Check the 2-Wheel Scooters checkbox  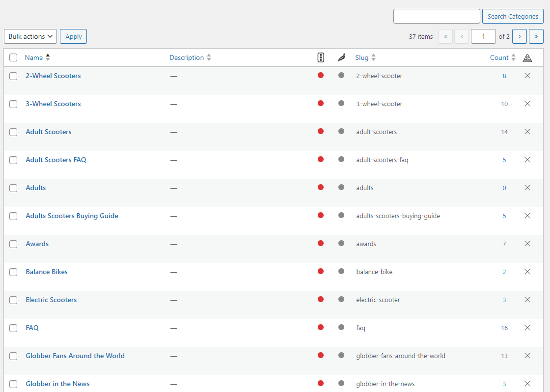pyautogui.click(x=13, y=76)
